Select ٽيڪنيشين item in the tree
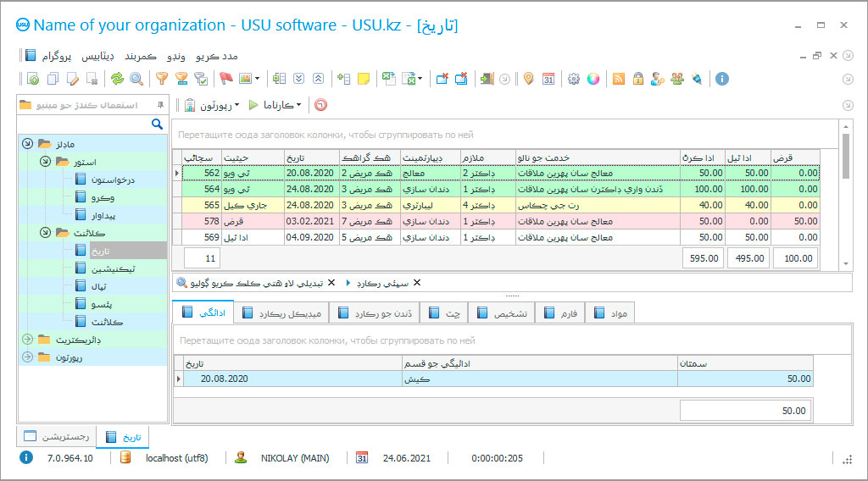The height and width of the screenshot is (481, 868). (x=113, y=268)
